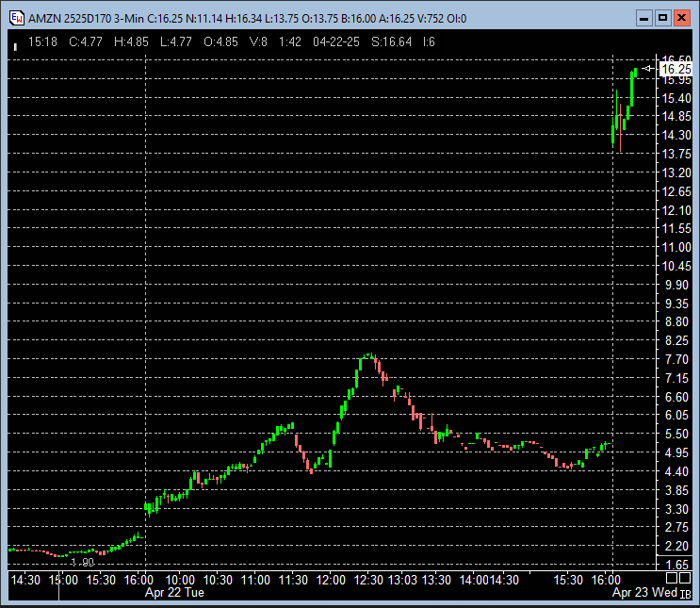This screenshot has width=700, height=608.
Task: Click the 15.40 price axis label
Action: click(676, 98)
